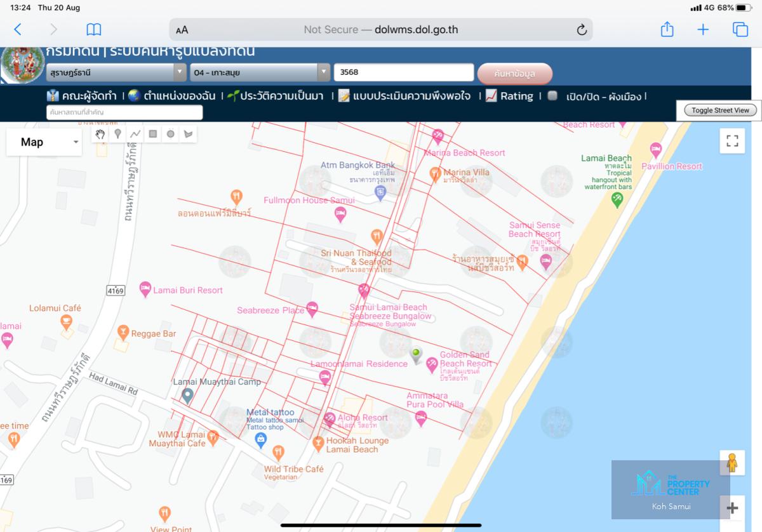The width and height of the screenshot is (762, 532).
Task: Click the Street View pegman icon
Action: [x=732, y=463]
